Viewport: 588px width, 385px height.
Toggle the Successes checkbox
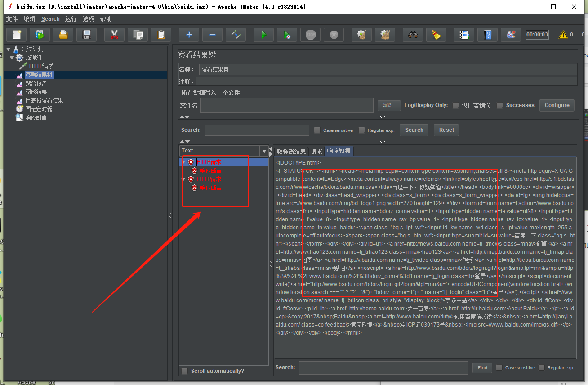pyautogui.click(x=499, y=105)
